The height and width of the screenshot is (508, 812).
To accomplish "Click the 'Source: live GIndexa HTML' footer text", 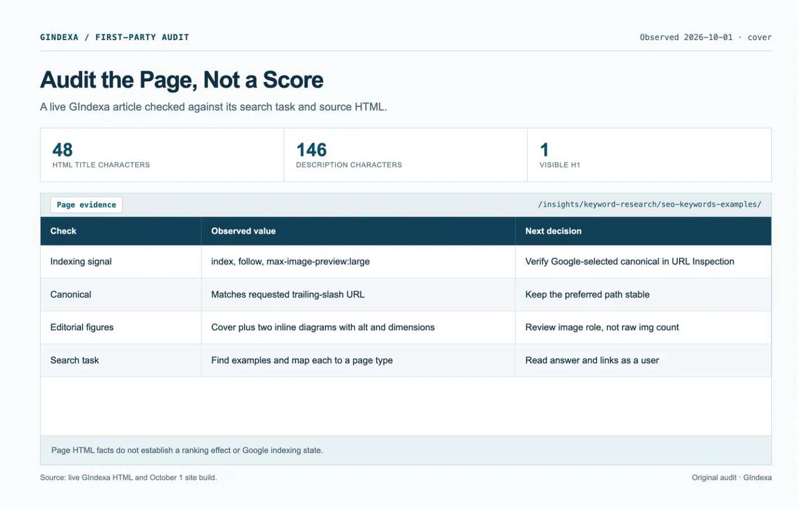I will pos(129,478).
